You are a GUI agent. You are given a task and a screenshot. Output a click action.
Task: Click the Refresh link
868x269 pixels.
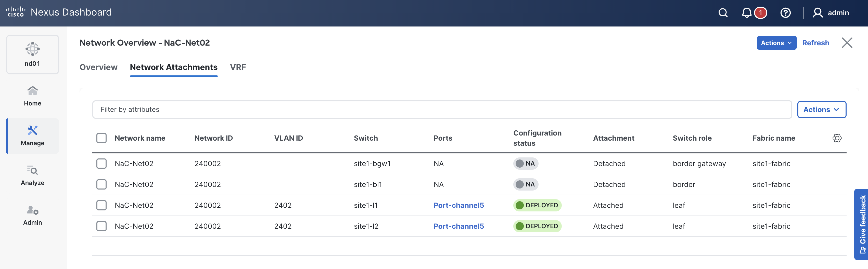(815, 43)
